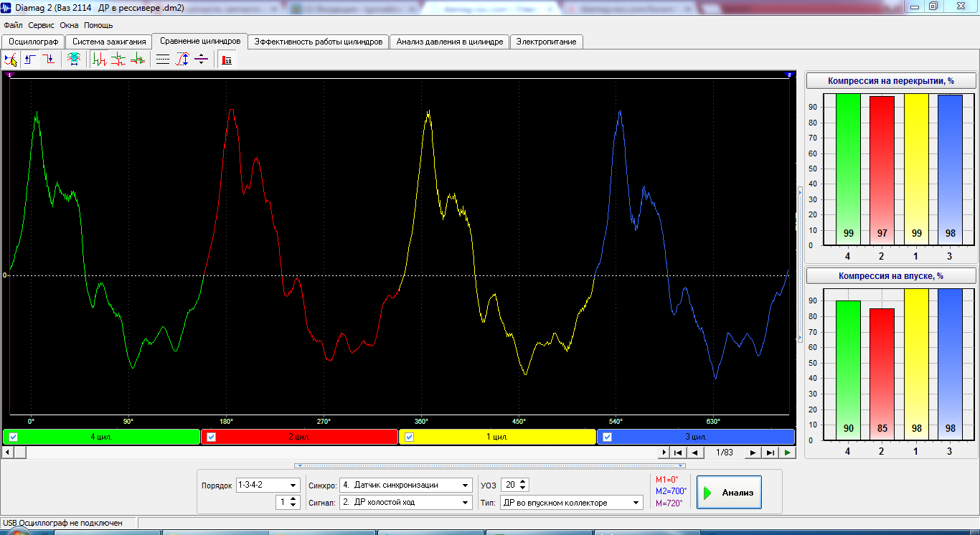
Task: Start playback with green play arrow
Action: click(788, 453)
